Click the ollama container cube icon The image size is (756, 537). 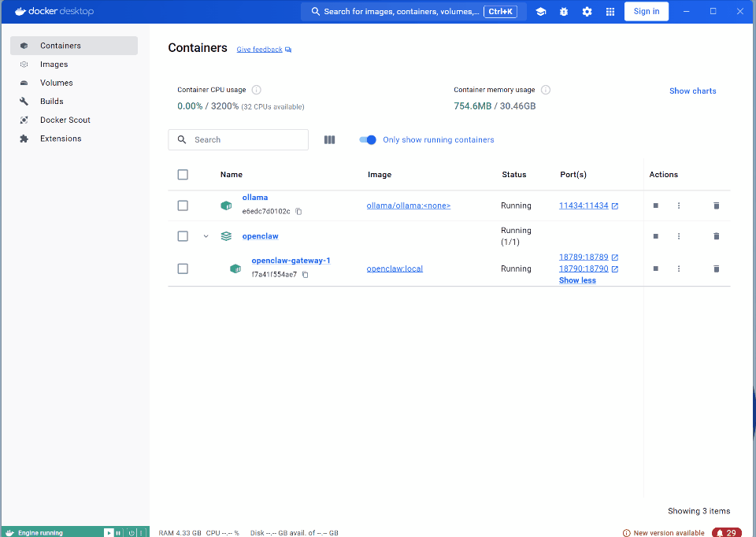coord(226,206)
